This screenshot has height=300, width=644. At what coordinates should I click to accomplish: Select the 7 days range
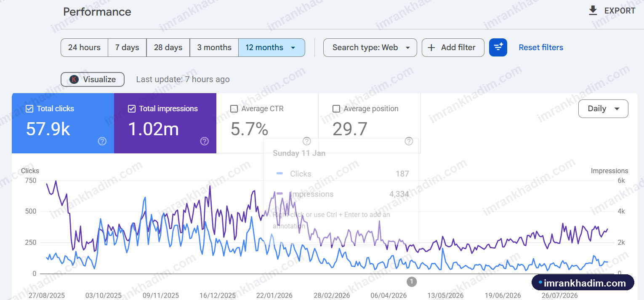point(127,48)
